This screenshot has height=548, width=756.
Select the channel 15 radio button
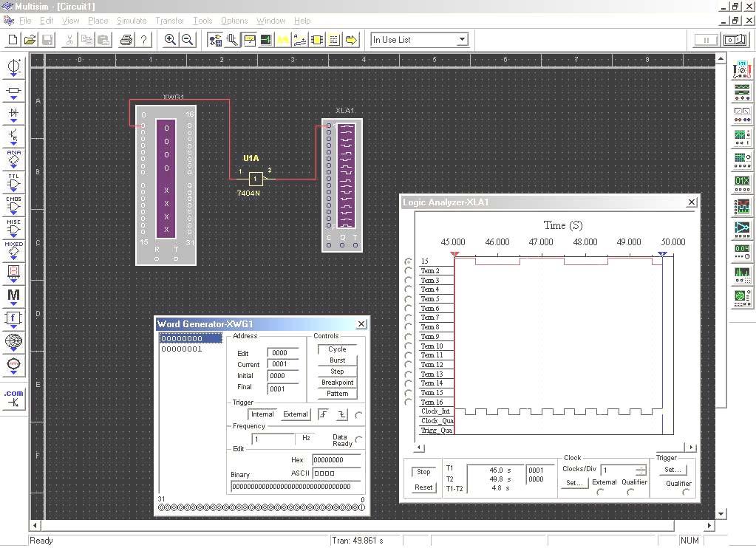point(409,261)
